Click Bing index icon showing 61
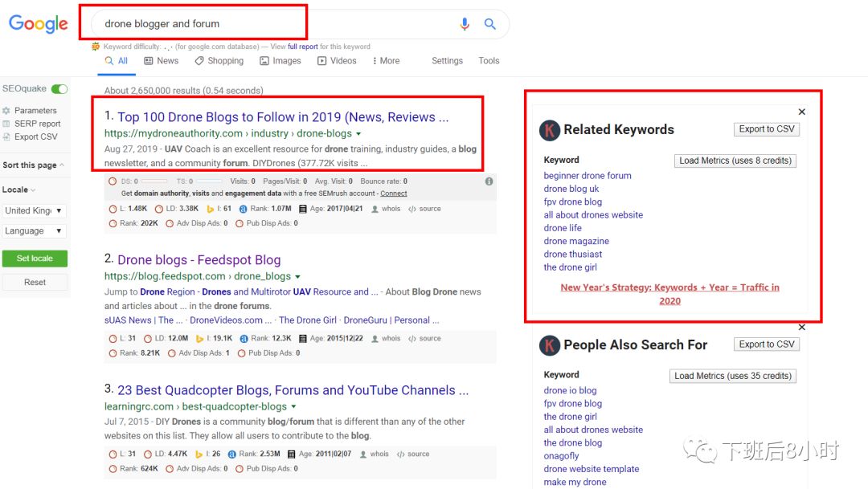Image resolution: width=868 pixels, height=489 pixels. click(211, 209)
